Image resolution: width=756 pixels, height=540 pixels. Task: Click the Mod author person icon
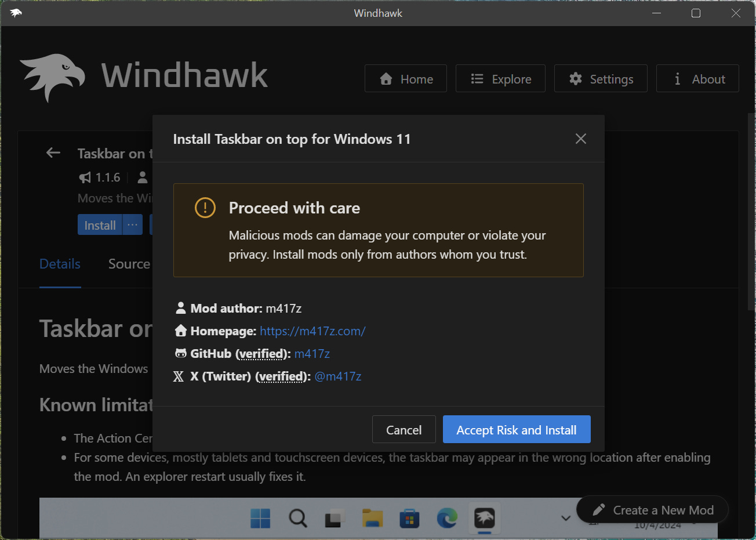[x=180, y=308]
